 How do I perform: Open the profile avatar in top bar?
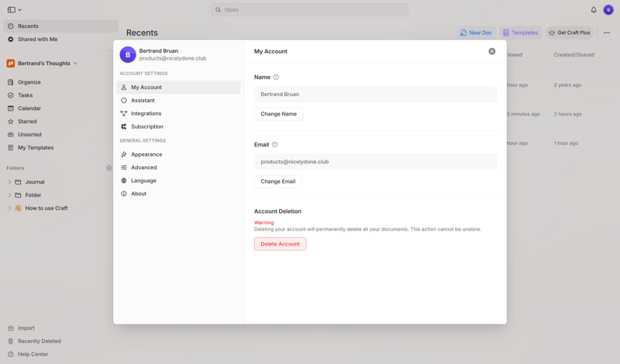[608, 10]
